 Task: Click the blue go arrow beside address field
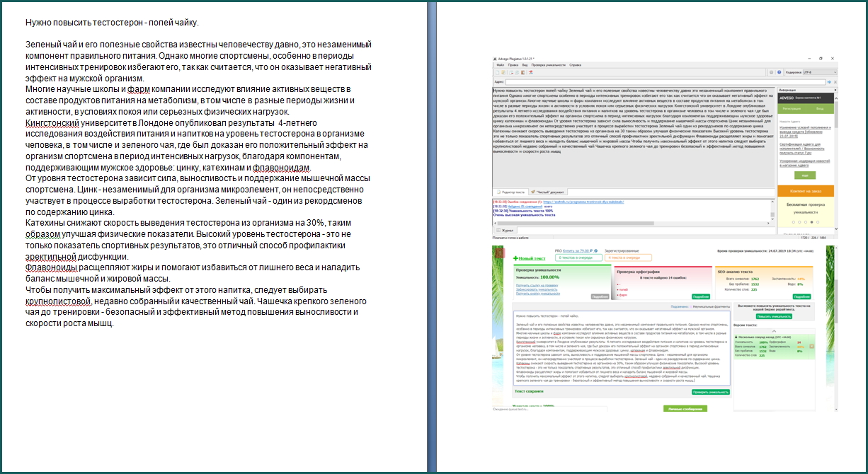(829, 82)
